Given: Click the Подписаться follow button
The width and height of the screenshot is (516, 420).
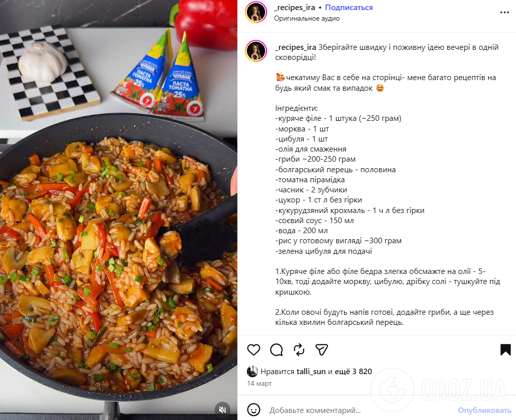Looking at the screenshot, I should (349, 8).
